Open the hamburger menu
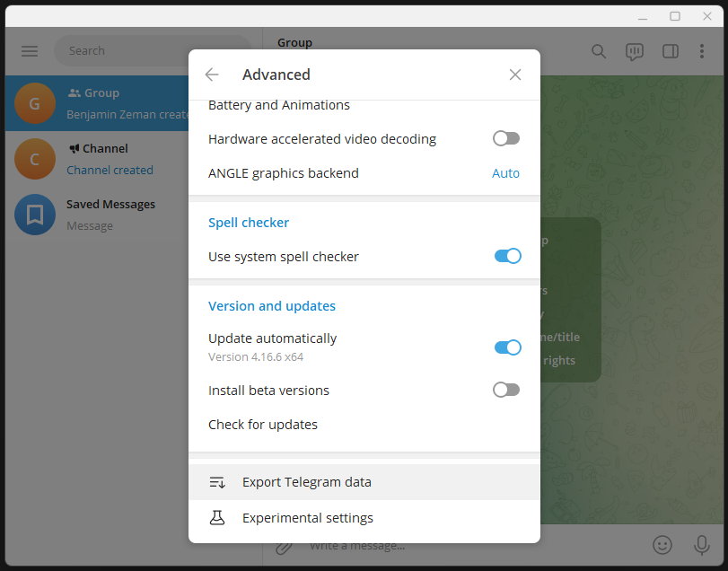This screenshot has width=728, height=571. (29, 51)
